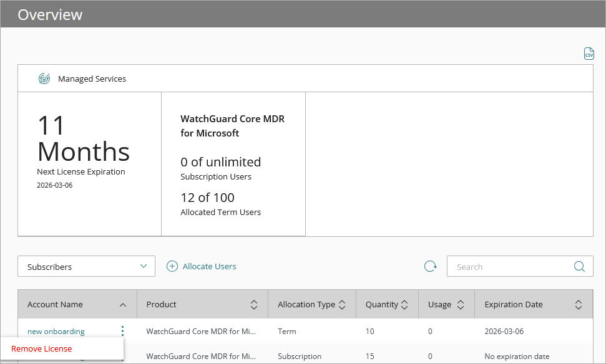Select the WatchGuard Core MDR for Microsoft card
This screenshot has width=606, height=364.
point(233,164)
